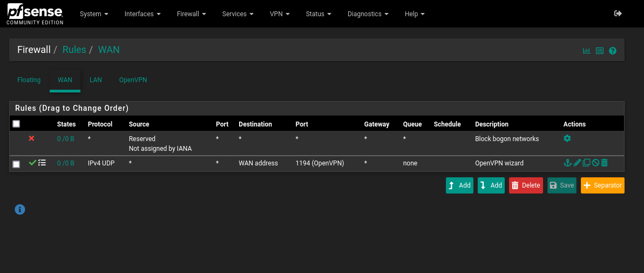Click WAN breadcrumb link
644x273 pixels.
click(109, 50)
